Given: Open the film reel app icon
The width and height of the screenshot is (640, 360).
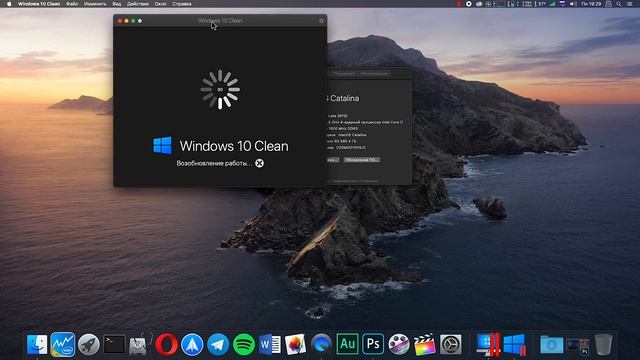Looking at the screenshot, I should click(x=399, y=344).
